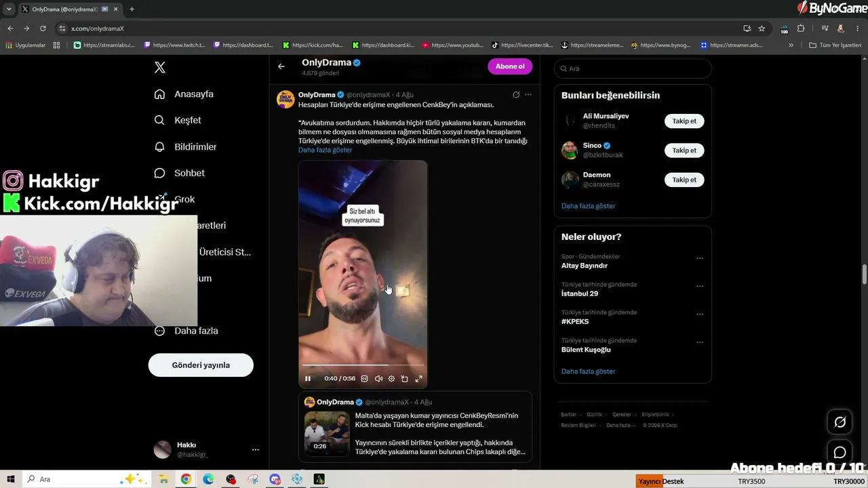Open Bildirimler notifications
This screenshot has height=488, width=868.
185,146
